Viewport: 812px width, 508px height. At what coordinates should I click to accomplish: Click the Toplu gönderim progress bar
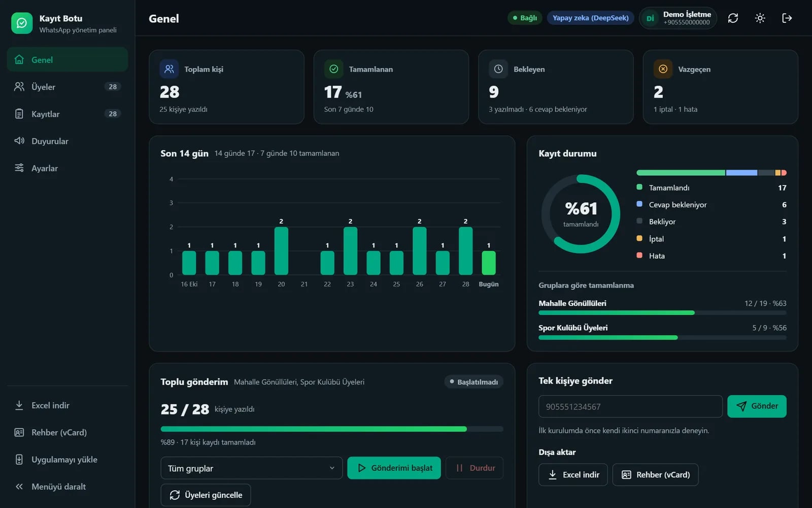pos(332,429)
